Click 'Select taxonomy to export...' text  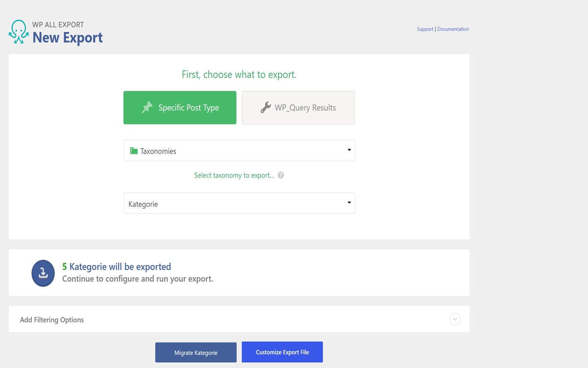coord(234,175)
